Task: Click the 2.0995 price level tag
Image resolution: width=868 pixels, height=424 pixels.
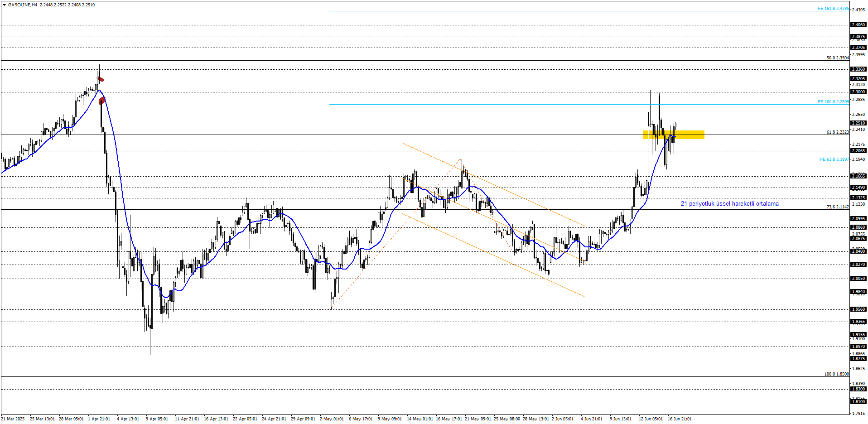Action: (858, 219)
